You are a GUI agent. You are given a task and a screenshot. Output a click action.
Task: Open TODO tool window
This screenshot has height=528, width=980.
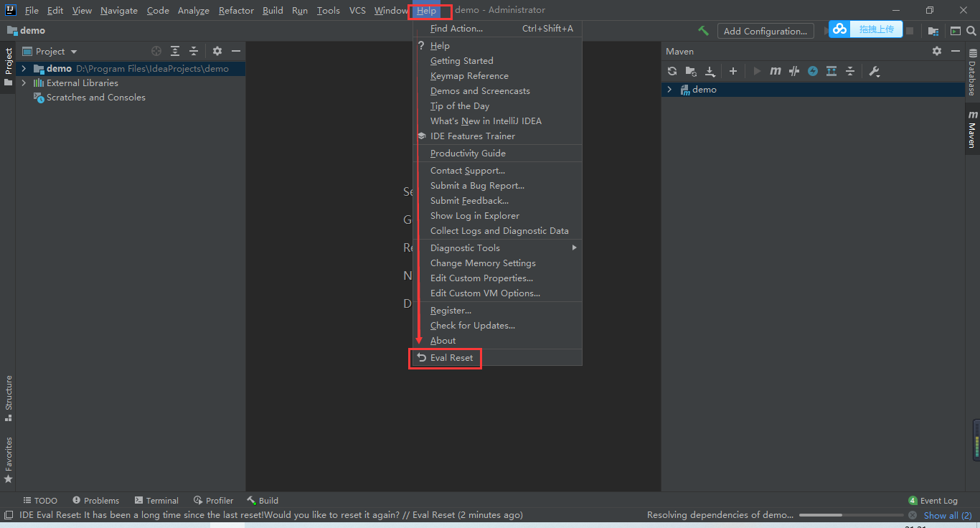(40, 501)
